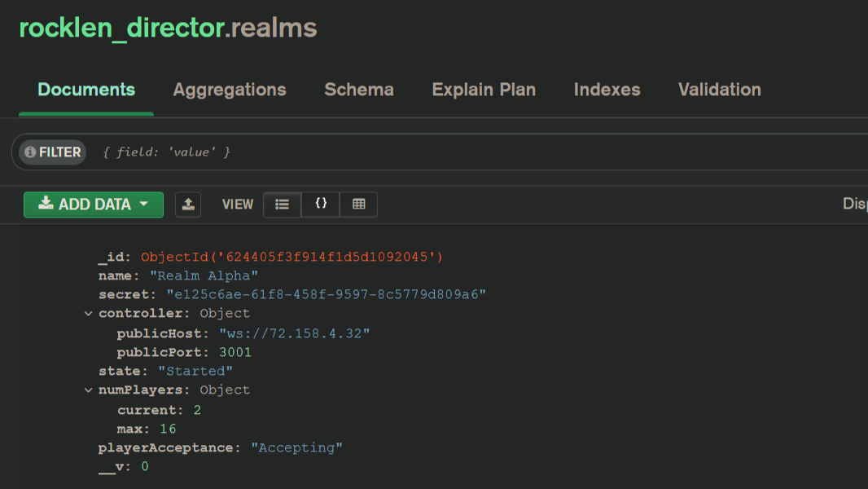Click the playerAcceptance Accepting value
The height and width of the screenshot is (489, 868).
tap(296, 447)
